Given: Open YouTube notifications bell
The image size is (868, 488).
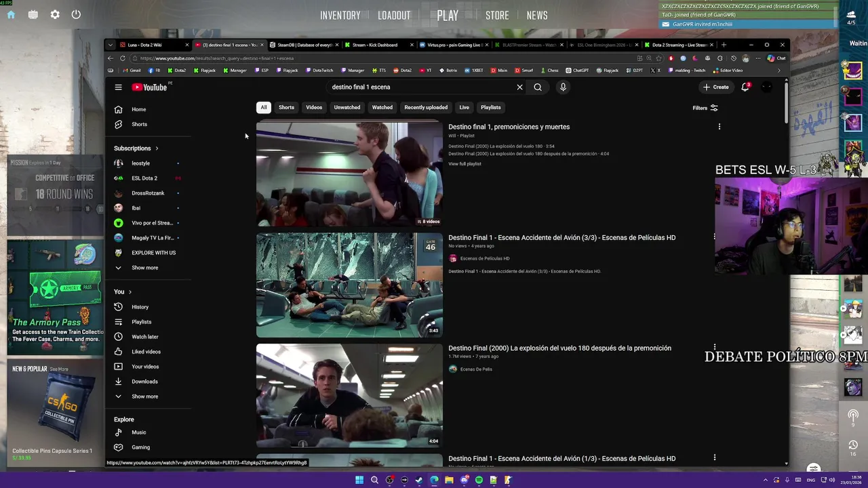Looking at the screenshot, I should 745,87.
